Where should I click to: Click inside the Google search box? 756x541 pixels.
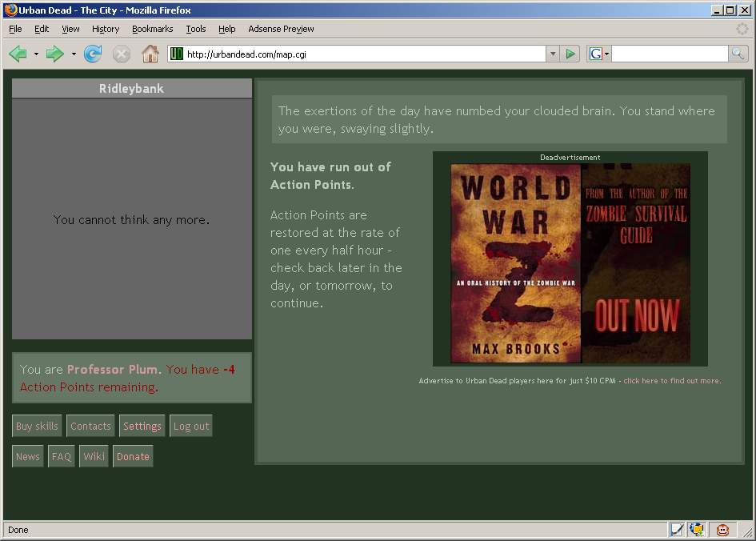(670, 54)
